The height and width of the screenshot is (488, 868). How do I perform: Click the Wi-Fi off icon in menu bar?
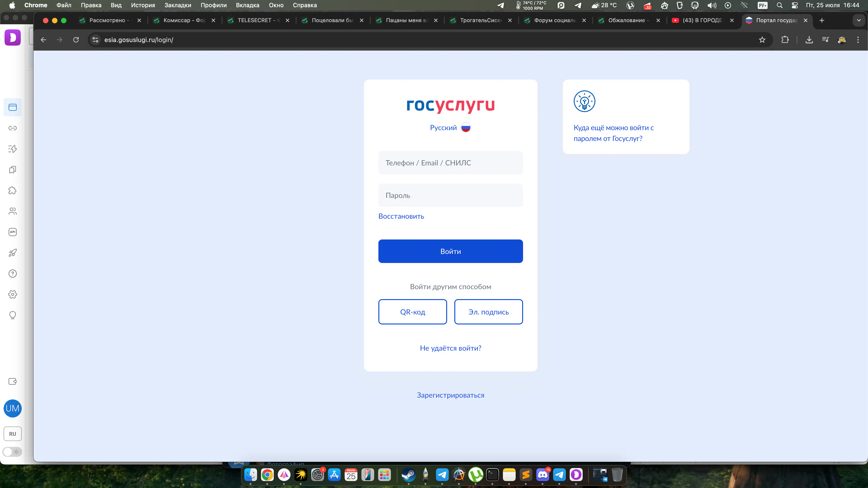[744, 5]
